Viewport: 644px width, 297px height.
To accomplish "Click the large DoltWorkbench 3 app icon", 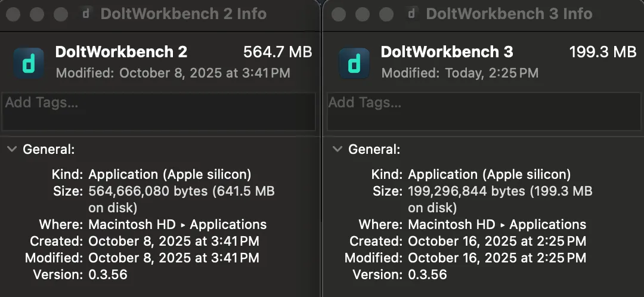I will 354,63.
